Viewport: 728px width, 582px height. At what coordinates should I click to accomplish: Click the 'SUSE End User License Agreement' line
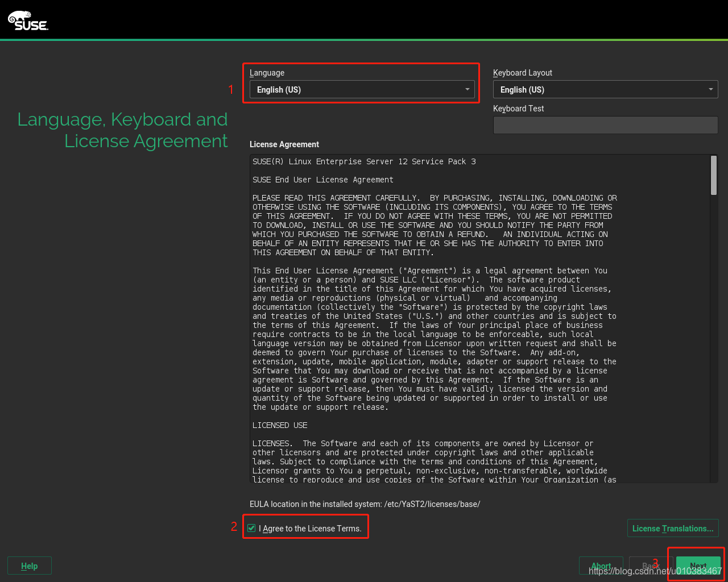click(323, 180)
